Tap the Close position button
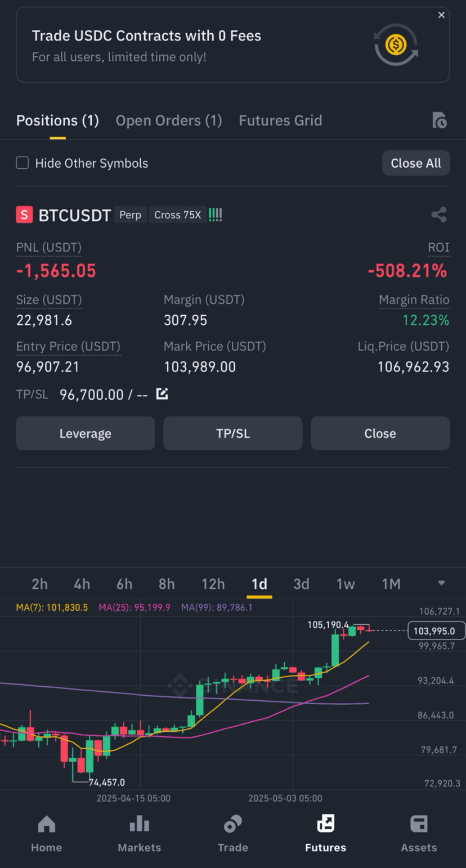The height and width of the screenshot is (868, 466). coord(380,433)
